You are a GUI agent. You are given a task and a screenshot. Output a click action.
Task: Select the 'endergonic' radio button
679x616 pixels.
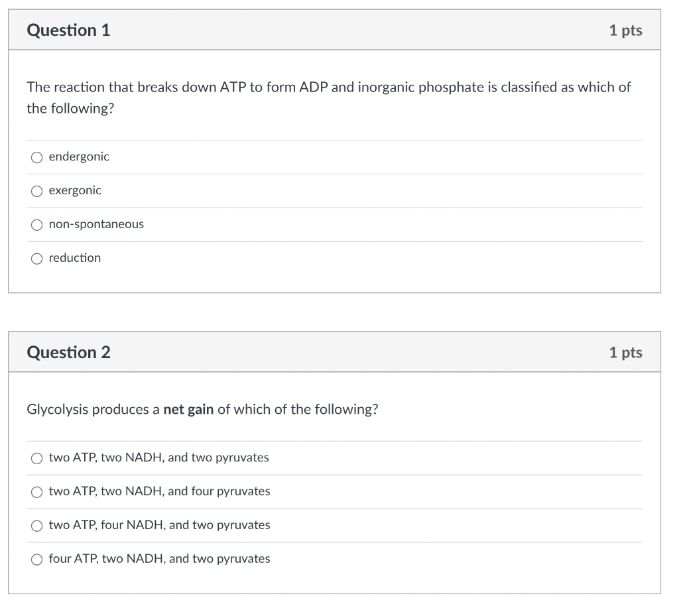click(x=37, y=157)
